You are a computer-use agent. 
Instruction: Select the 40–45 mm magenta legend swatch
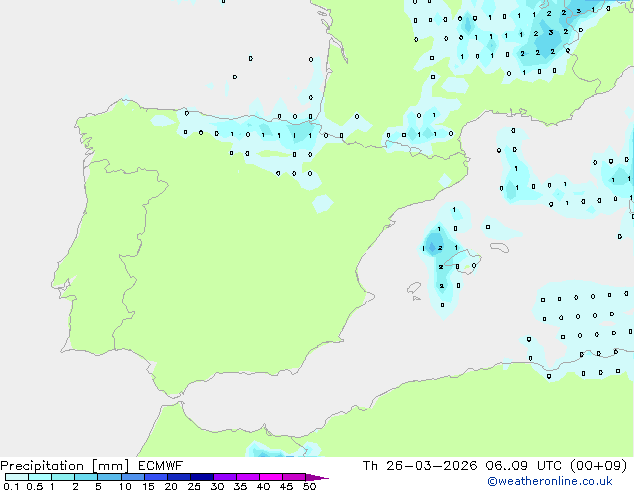[x=271, y=477]
